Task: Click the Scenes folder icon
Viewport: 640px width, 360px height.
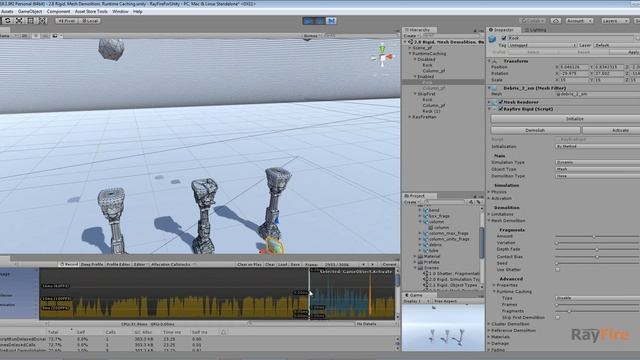Action: [420, 268]
